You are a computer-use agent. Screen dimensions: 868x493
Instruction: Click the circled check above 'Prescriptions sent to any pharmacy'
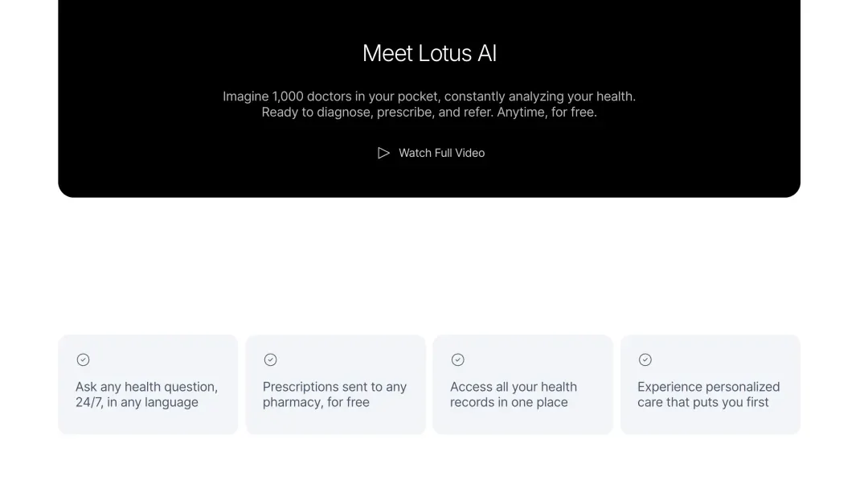click(x=271, y=359)
